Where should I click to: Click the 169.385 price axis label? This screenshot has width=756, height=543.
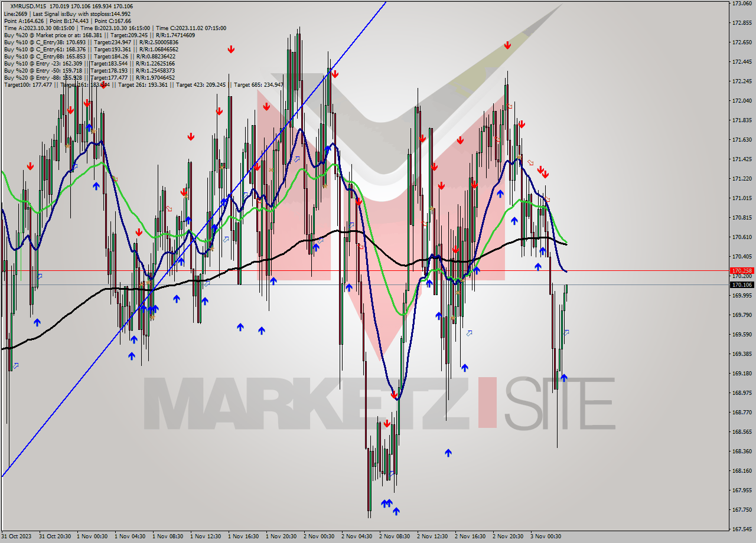pos(742,354)
